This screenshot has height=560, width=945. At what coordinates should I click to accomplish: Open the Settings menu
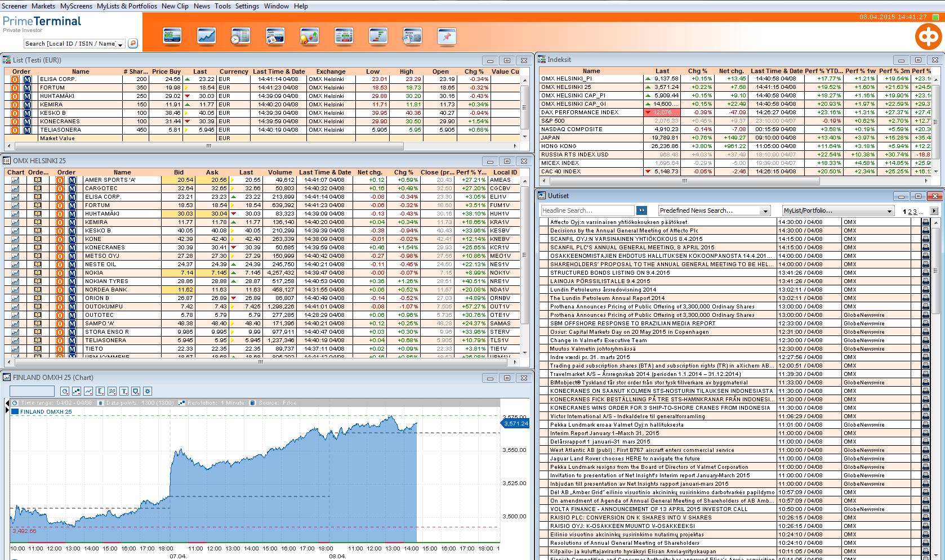[x=247, y=6]
